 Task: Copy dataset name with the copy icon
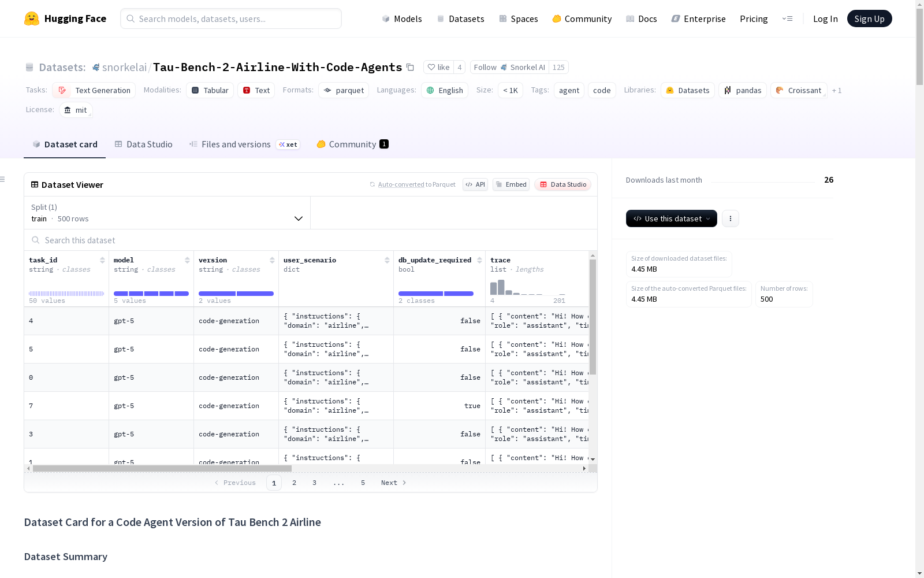tap(410, 67)
